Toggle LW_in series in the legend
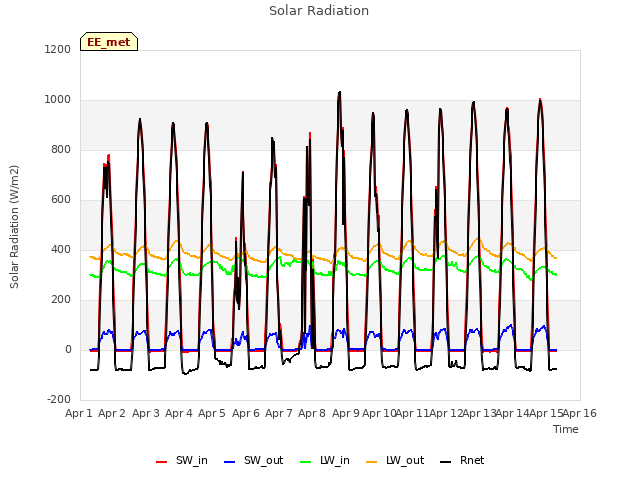 coord(324,461)
